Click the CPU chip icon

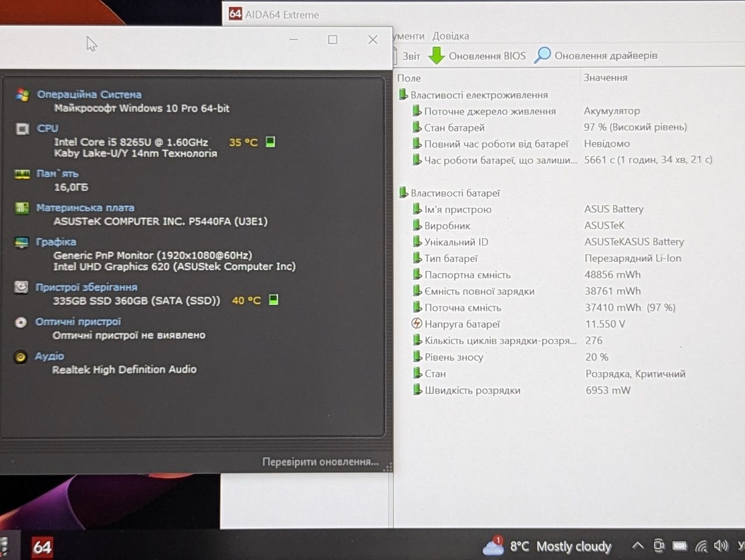(x=23, y=129)
